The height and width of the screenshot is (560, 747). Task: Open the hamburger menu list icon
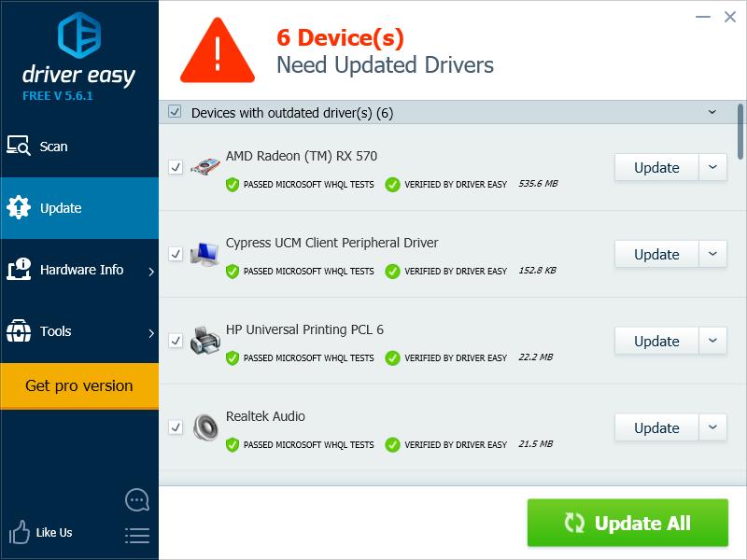pyautogui.click(x=137, y=536)
